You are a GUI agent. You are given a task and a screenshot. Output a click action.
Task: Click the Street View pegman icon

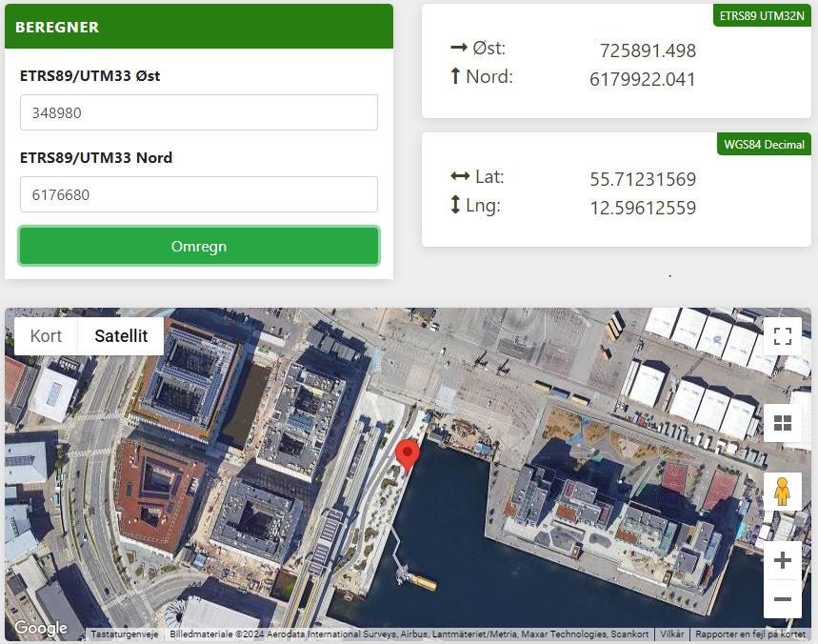[x=783, y=491]
